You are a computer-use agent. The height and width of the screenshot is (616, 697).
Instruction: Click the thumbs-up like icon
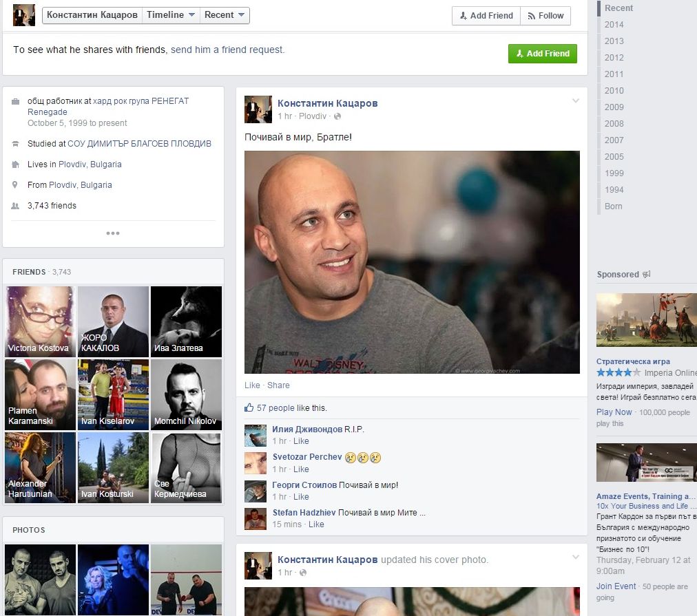pos(249,407)
